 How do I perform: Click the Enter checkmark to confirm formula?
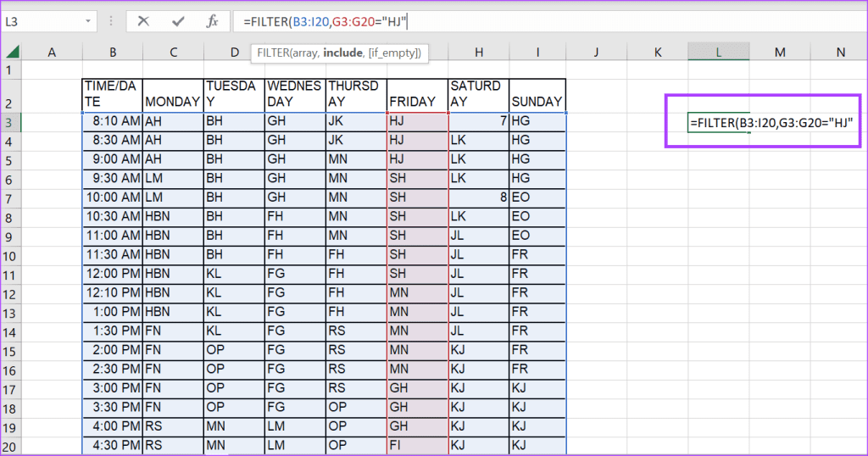point(178,21)
